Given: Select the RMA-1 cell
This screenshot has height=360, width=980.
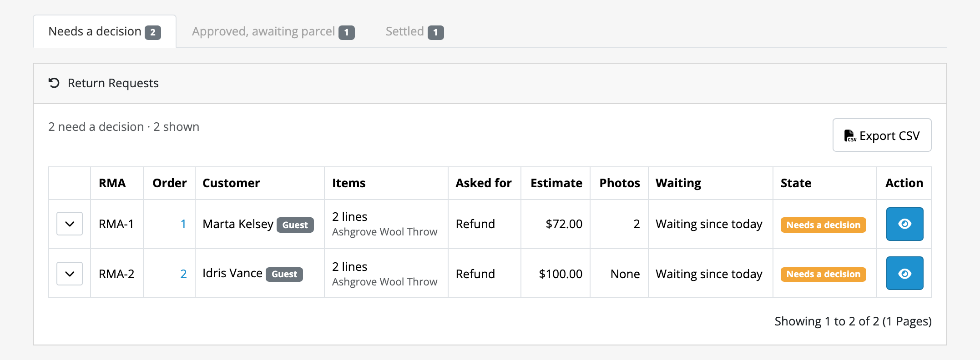Looking at the screenshot, I should click(116, 224).
